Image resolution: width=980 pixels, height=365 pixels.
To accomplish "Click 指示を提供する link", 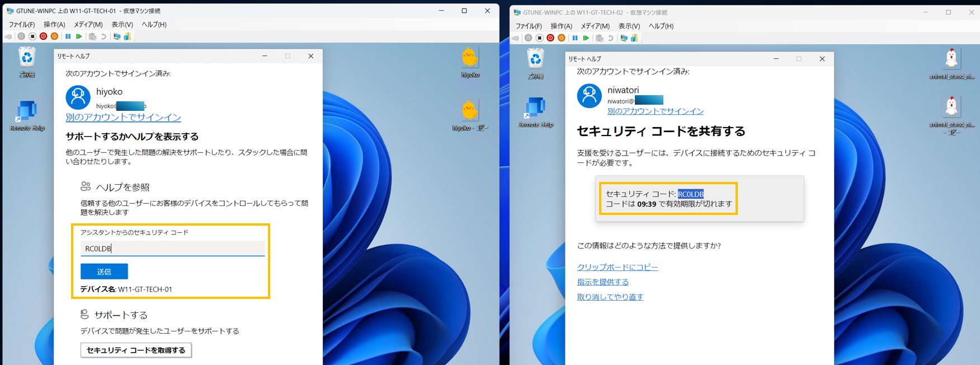I will [x=602, y=282].
